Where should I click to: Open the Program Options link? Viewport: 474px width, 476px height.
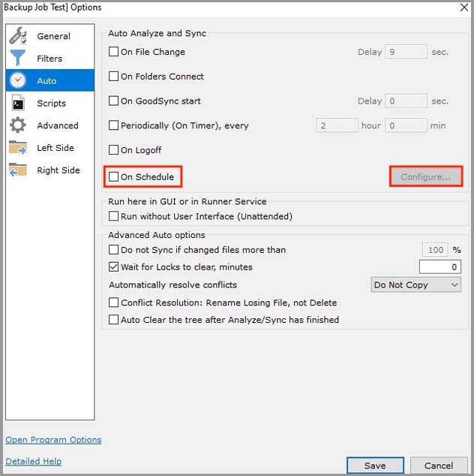tap(53, 440)
